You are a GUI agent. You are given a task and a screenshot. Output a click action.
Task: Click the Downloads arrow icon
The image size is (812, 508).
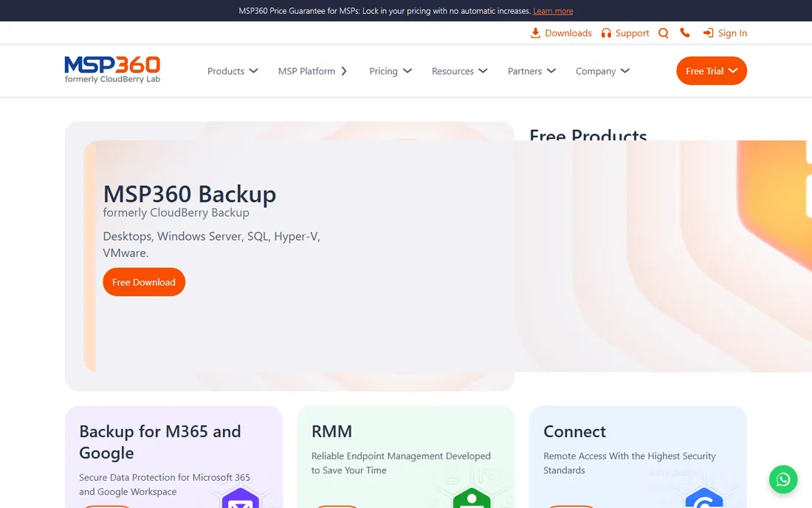tap(535, 33)
